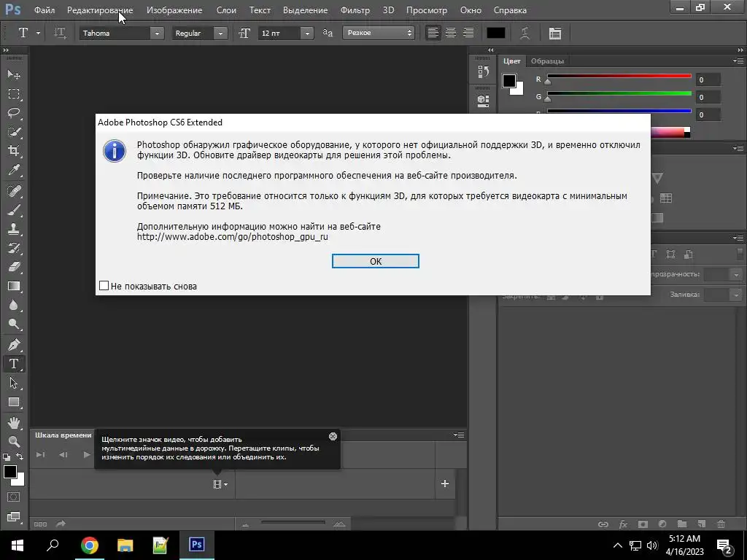Expand the collapsed toolbox arrows
Image resolution: width=747 pixels, height=560 pixels.
coord(6,50)
